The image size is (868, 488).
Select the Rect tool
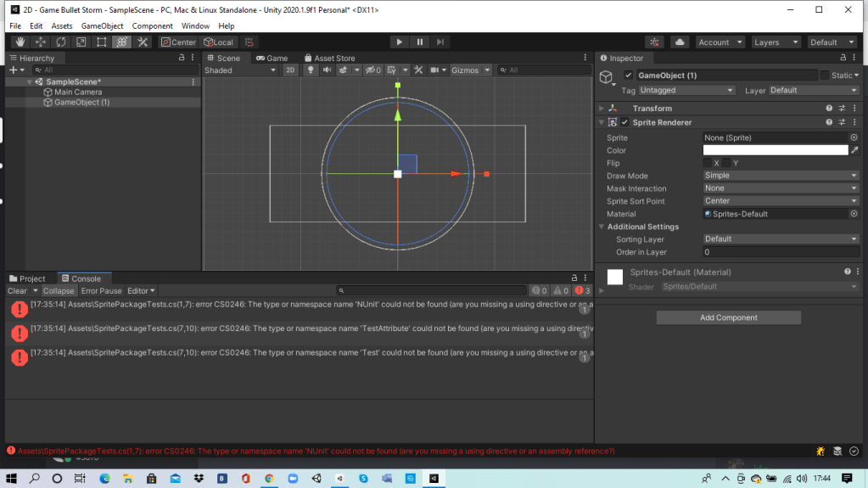(102, 42)
